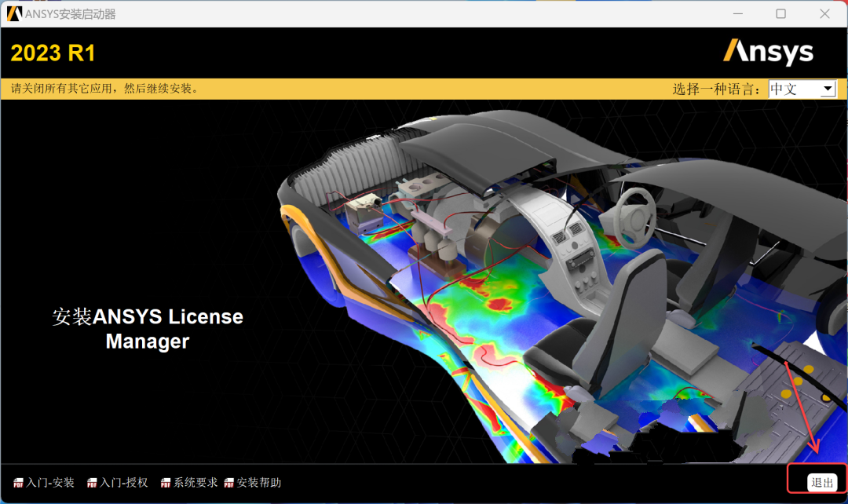
Task: Click the PDF icon beside 安装帮助
Action: point(228,483)
